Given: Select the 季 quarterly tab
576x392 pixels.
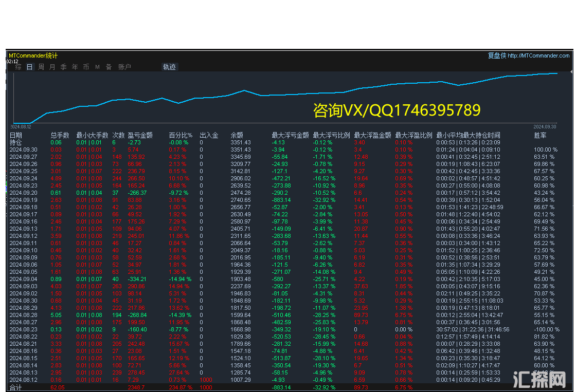Looking at the screenshot, I should [63, 67].
